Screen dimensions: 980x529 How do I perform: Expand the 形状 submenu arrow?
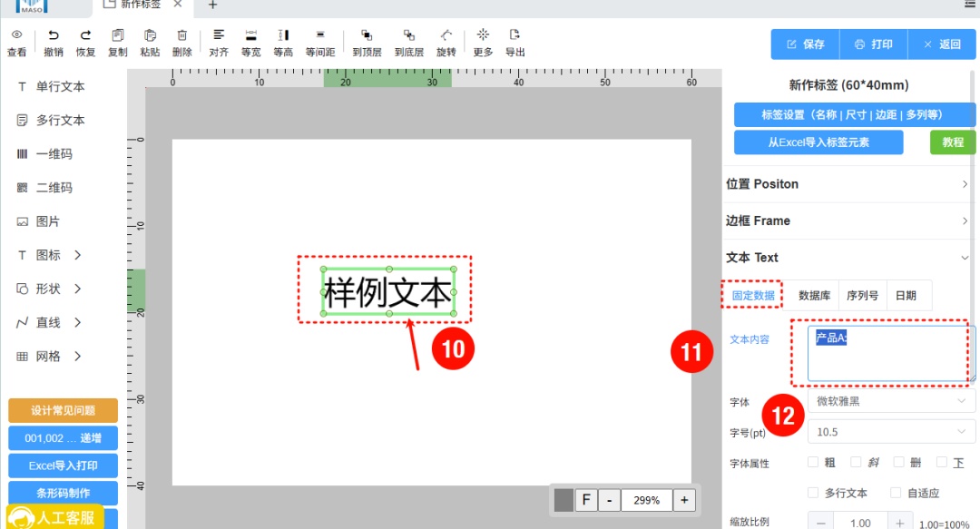click(77, 289)
